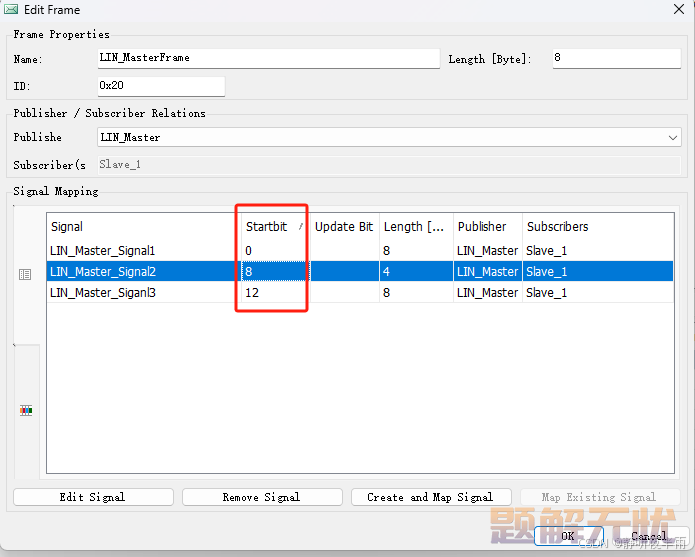Screen dimensions: 695x557
Task: Click Create and Map Signal button
Action: pyautogui.click(x=431, y=497)
